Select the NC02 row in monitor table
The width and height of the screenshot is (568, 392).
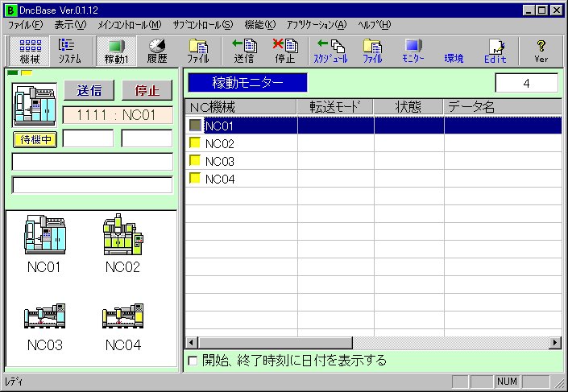(374, 143)
